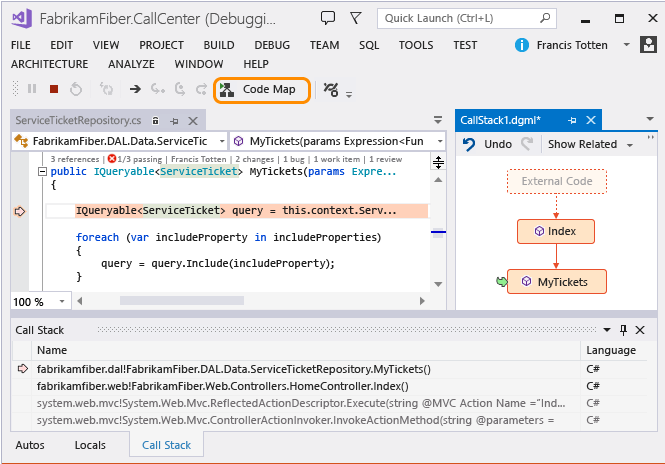This screenshot has width=665, height=464.
Task: Click the Code Map button
Action: (x=263, y=89)
